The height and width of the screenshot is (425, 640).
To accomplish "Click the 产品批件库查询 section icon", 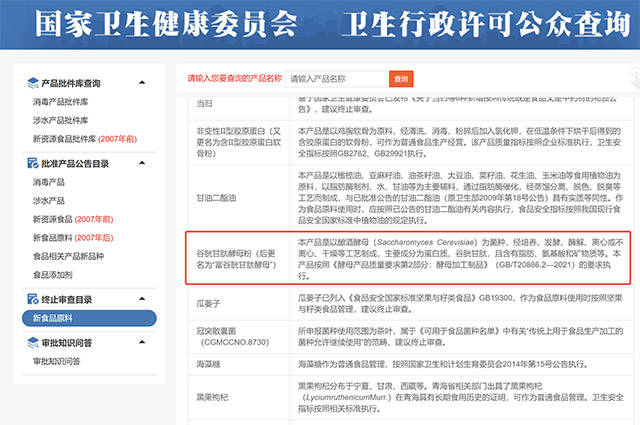I will point(32,83).
